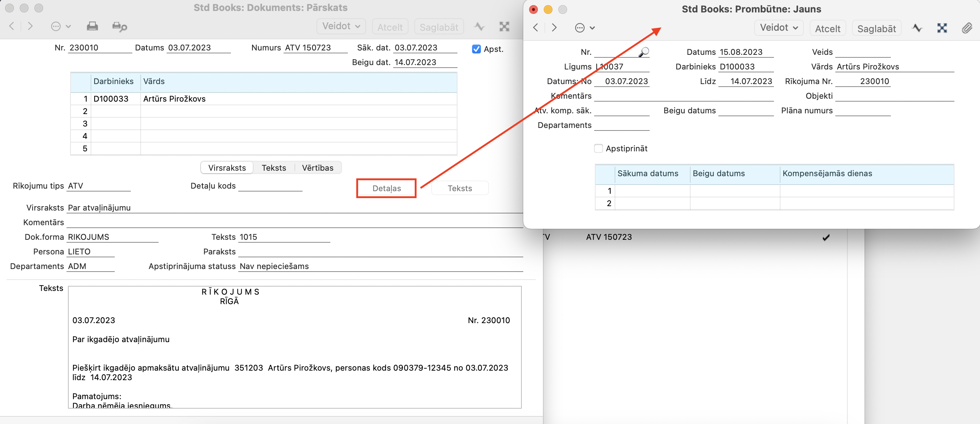Open Veidot dropdown in Prombūtne window
The image size is (980, 424).
tap(778, 28)
